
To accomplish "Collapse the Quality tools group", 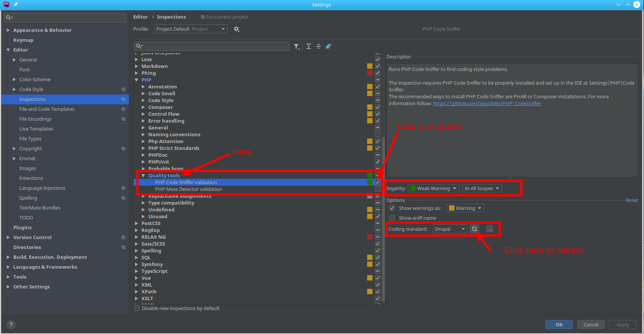I will click(143, 175).
